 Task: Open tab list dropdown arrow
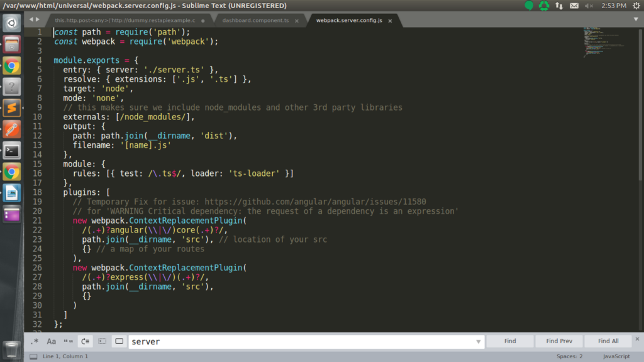coord(636,19)
